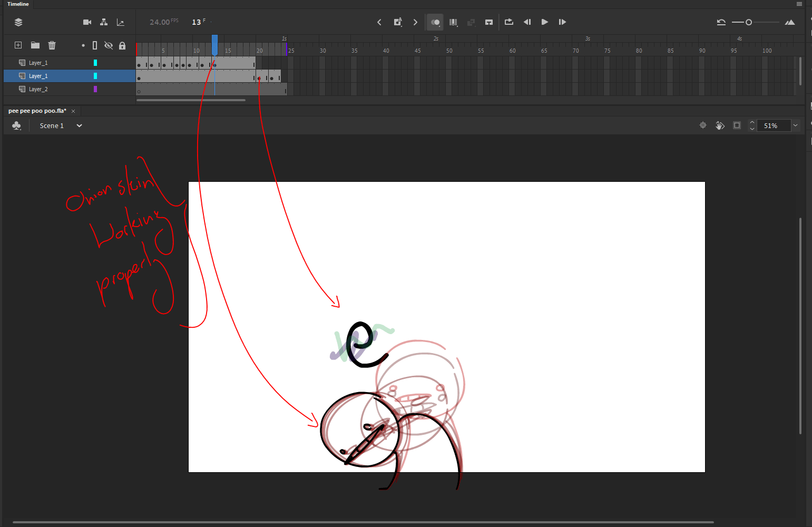Create a new layer folder

[35, 45]
